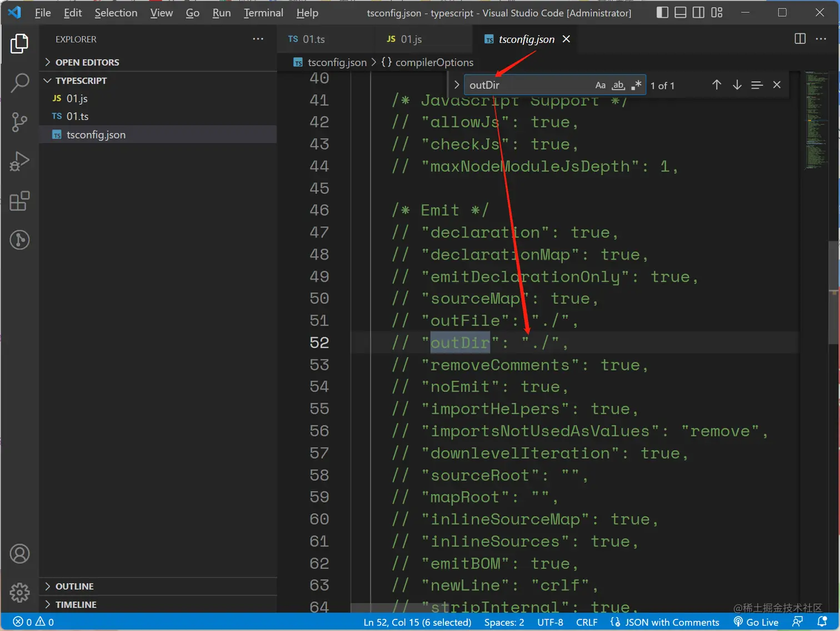Click compilerOptions in the breadcrumb
This screenshot has width=840, height=631.
tap(434, 62)
